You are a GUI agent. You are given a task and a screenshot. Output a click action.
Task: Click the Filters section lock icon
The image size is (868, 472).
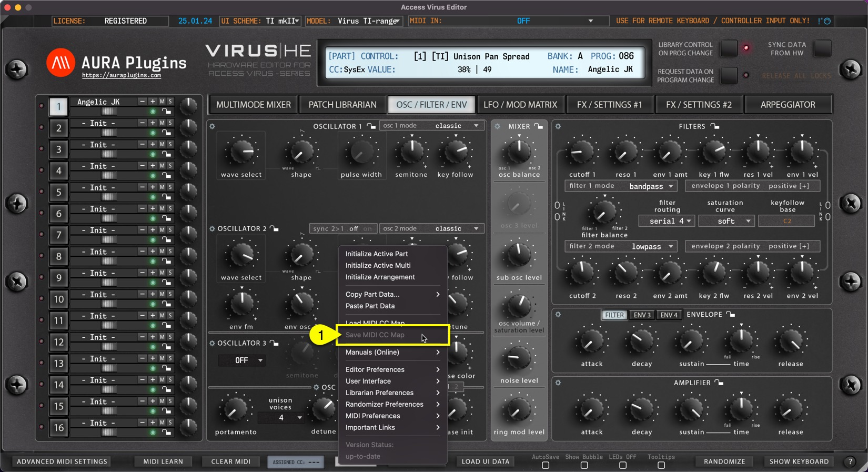715,126
